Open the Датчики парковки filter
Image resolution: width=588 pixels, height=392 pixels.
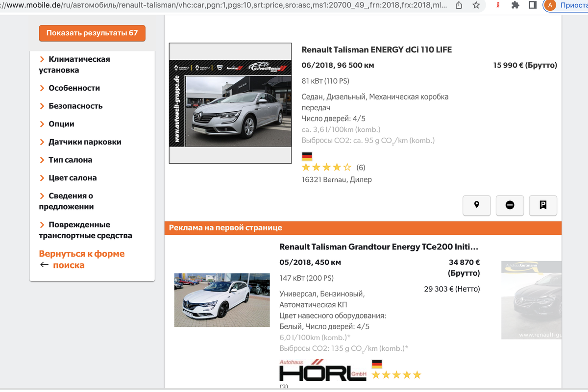tap(82, 142)
